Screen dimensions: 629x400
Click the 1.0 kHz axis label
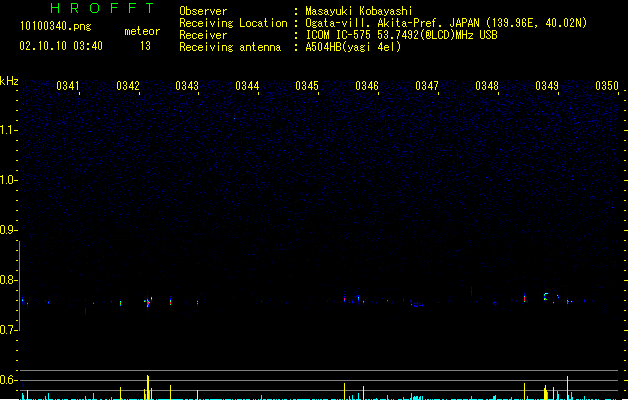click(8, 180)
